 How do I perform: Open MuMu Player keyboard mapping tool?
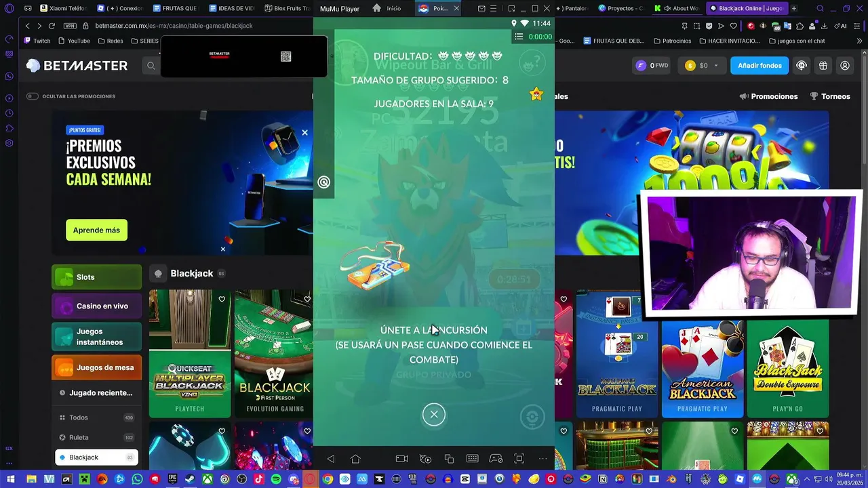473,459
